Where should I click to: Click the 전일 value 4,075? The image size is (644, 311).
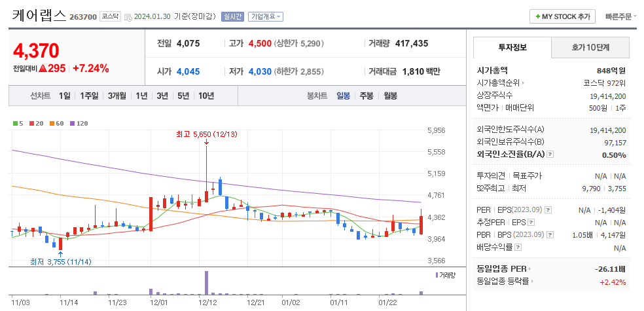pos(188,44)
